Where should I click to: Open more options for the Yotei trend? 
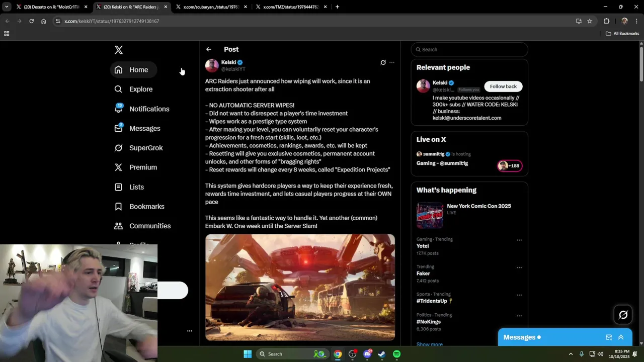click(519, 240)
